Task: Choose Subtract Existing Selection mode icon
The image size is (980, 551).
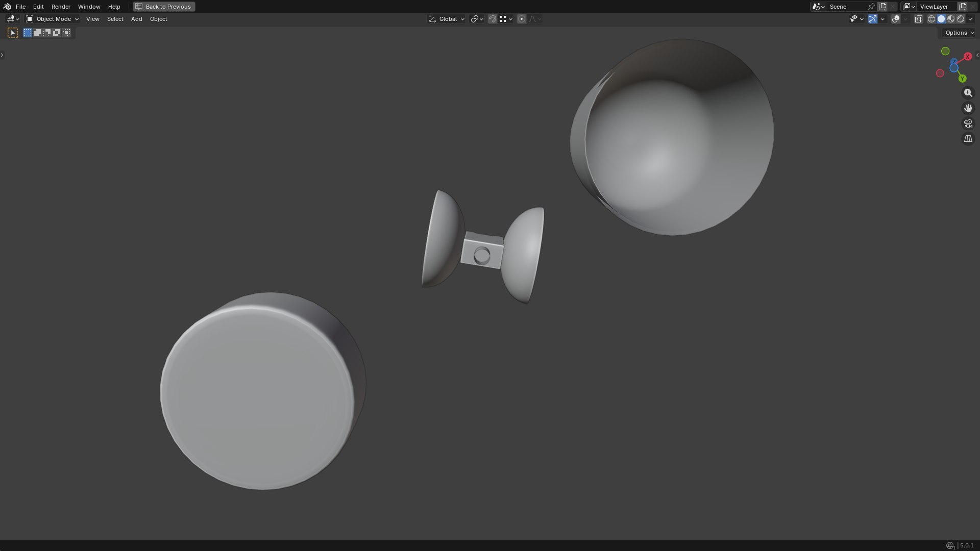Action: pyautogui.click(x=47, y=33)
